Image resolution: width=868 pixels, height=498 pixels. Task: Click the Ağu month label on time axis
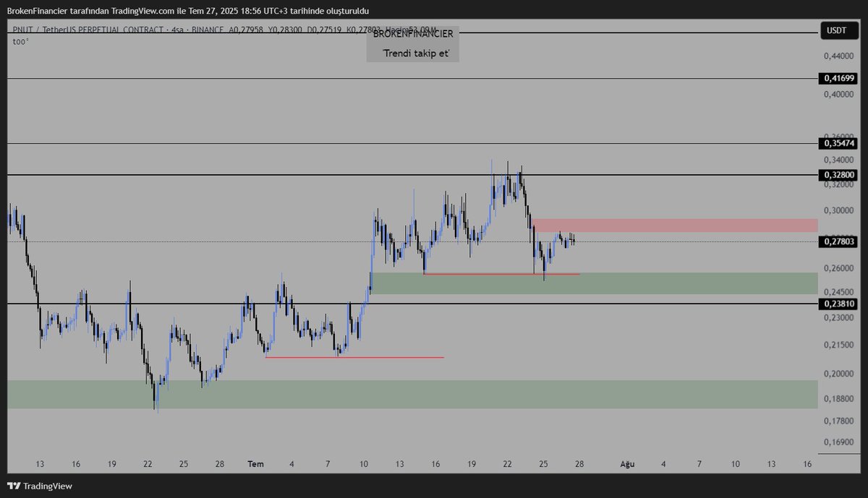627,464
